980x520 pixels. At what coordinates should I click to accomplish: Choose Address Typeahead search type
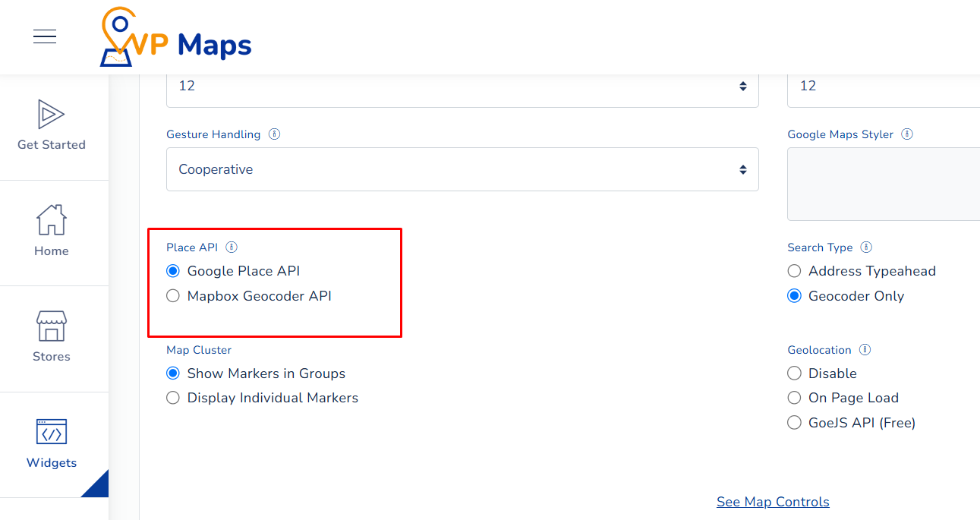point(794,270)
